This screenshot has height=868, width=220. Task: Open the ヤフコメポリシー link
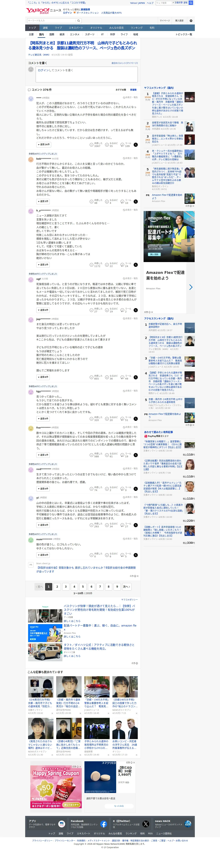[129, 600]
